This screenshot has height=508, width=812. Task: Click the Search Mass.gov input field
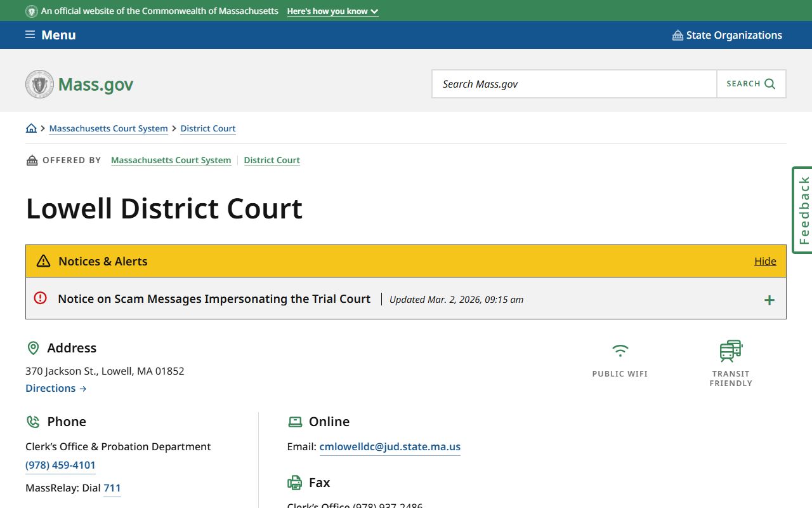click(574, 84)
